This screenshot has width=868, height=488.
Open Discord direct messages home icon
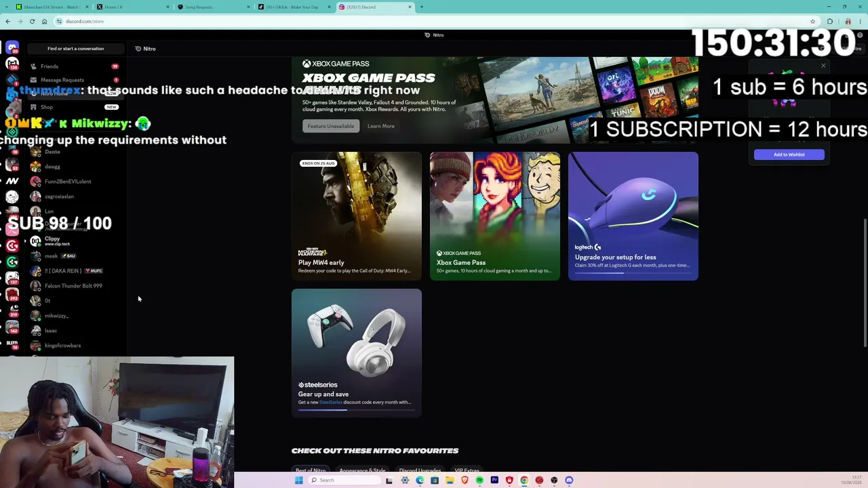[12, 48]
